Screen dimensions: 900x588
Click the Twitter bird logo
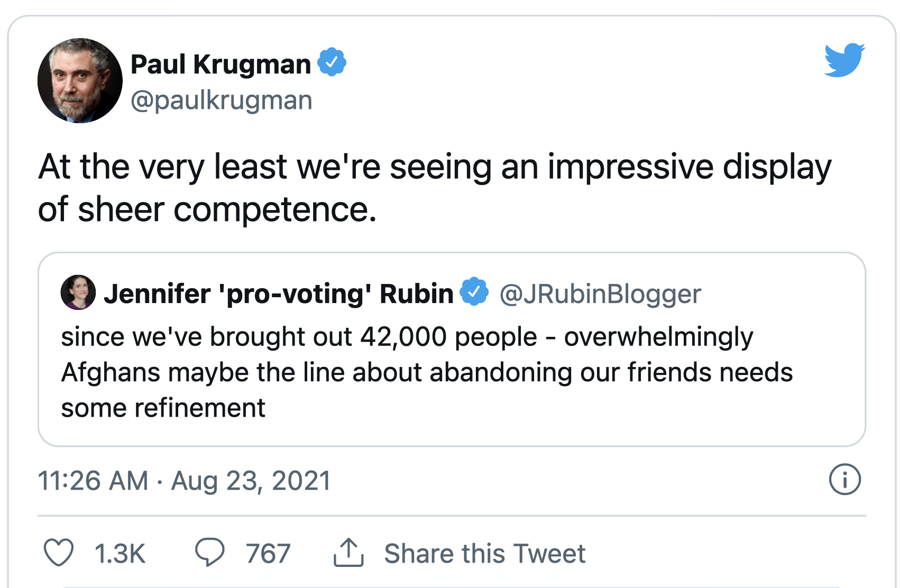pos(844,60)
